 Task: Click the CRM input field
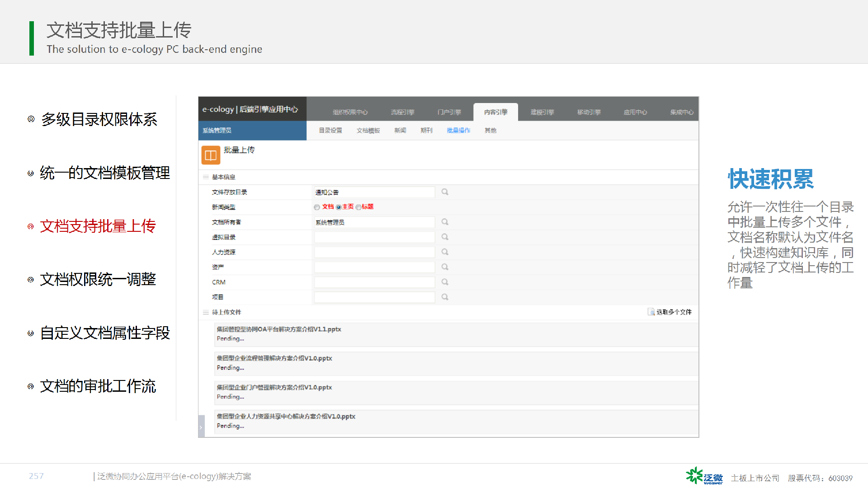pyautogui.click(x=374, y=282)
